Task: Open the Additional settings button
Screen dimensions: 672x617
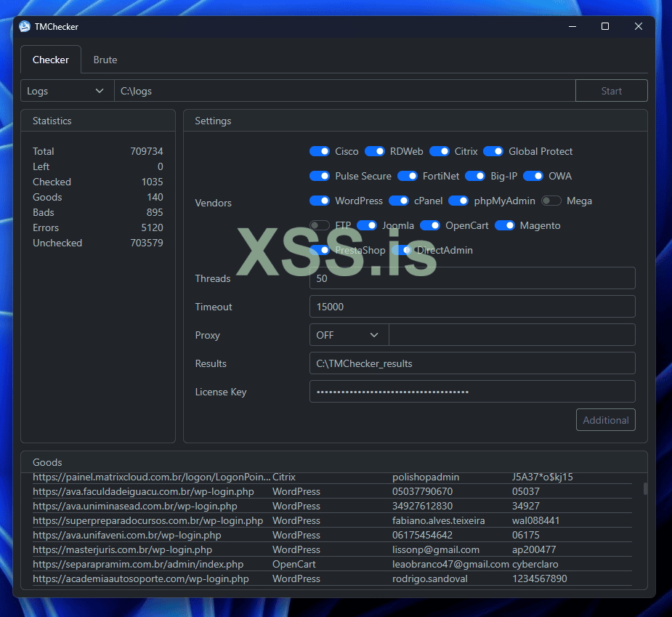Action: click(x=605, y=419)
